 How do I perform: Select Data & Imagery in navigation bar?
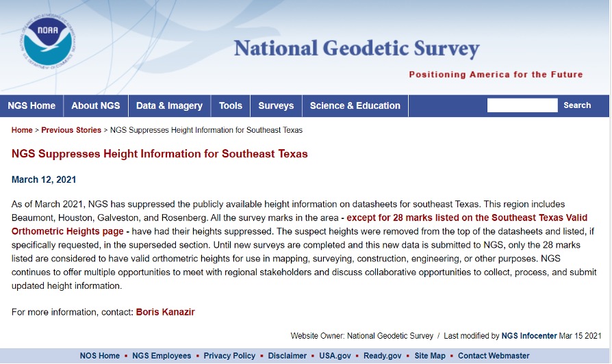coord(169,105)
